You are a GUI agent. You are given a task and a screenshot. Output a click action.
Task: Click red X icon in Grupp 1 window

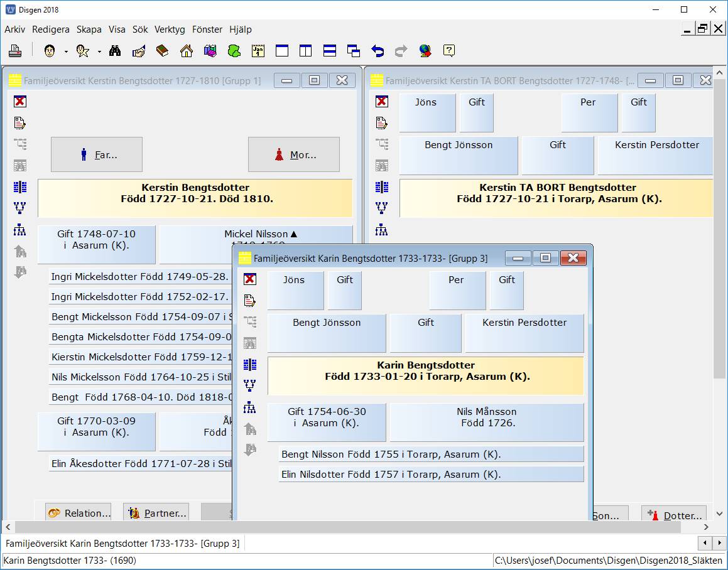(20, 101)
